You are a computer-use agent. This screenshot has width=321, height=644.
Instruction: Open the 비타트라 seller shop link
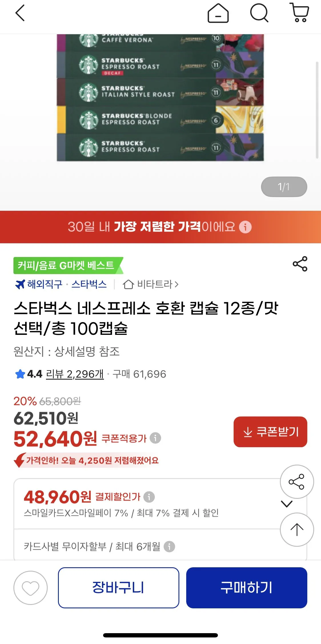[151, 284]
